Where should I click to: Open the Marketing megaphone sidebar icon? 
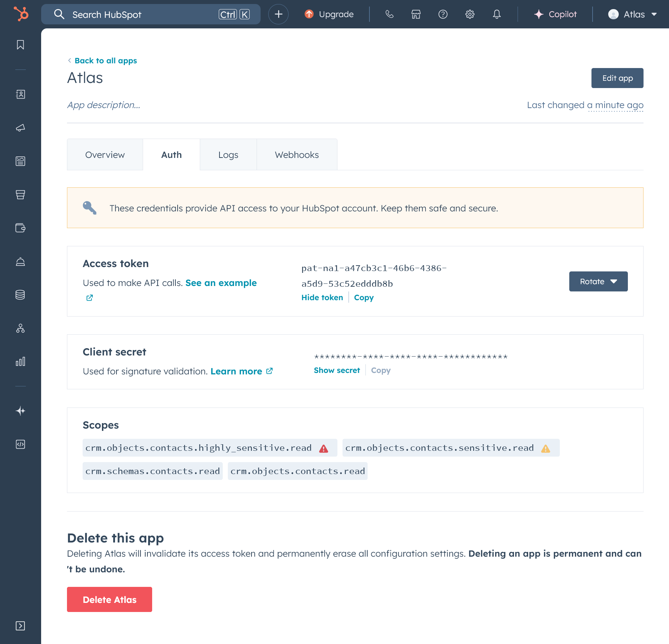pyautogui.click(x=20, y=128)
